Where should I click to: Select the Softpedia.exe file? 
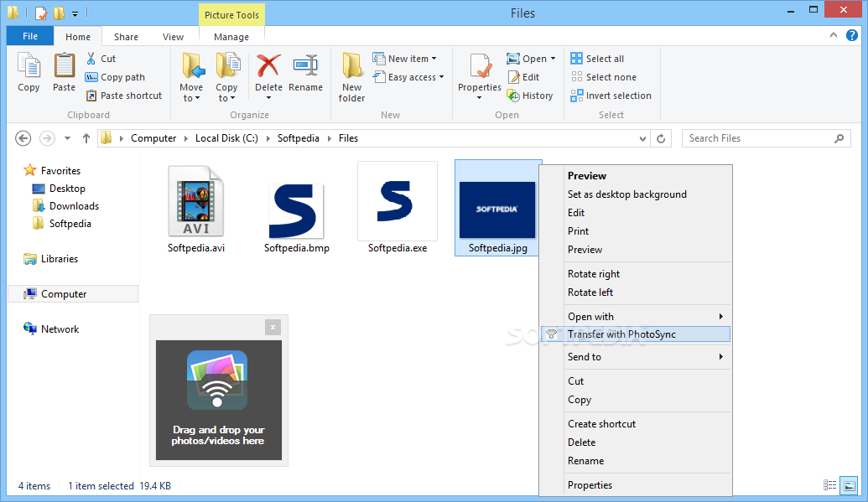pos(398,208)
